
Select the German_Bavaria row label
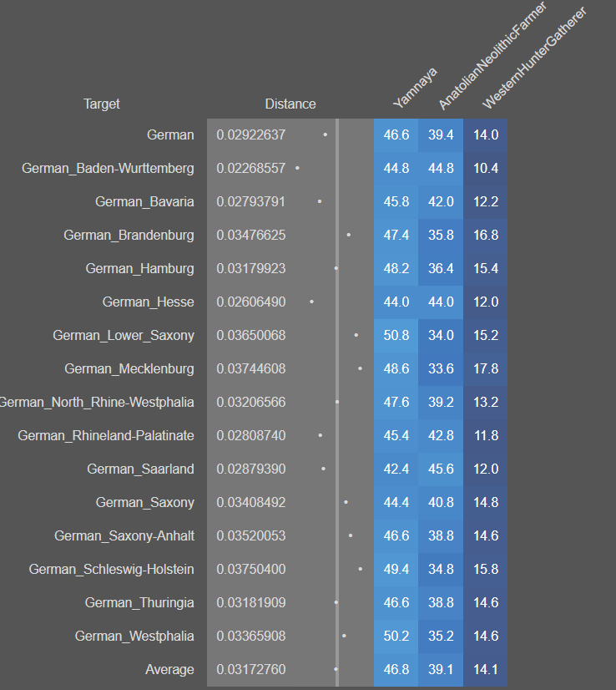point(144,201)
